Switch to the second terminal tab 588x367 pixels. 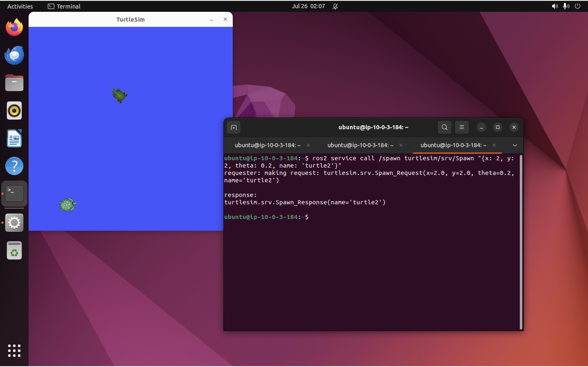[x=360, y=145]
